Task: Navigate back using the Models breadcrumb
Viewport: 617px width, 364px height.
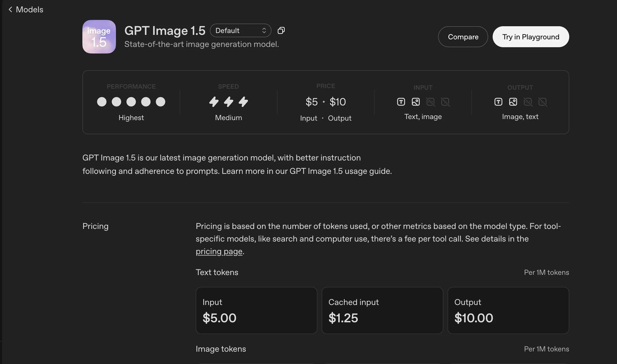Action: 29,9
